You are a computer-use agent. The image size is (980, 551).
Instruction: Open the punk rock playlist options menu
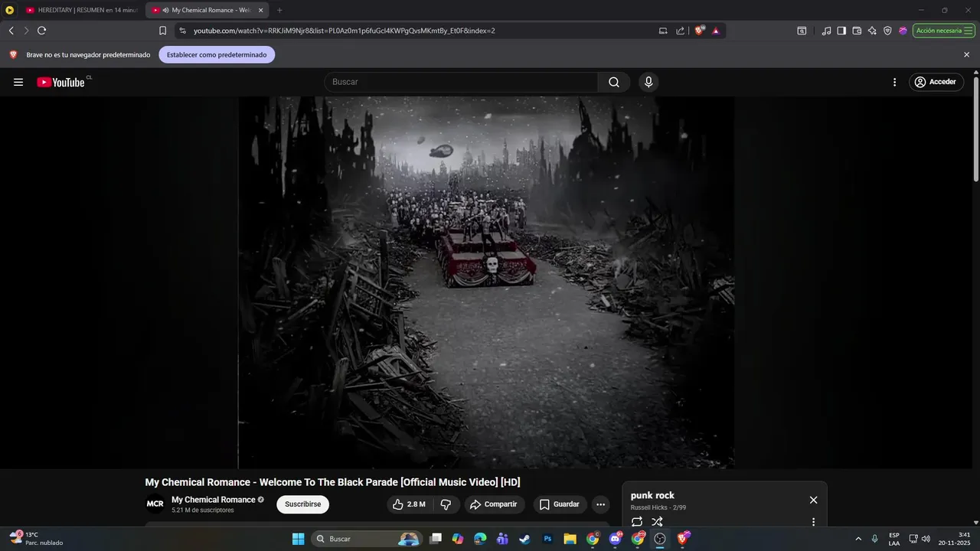[813, 522]
